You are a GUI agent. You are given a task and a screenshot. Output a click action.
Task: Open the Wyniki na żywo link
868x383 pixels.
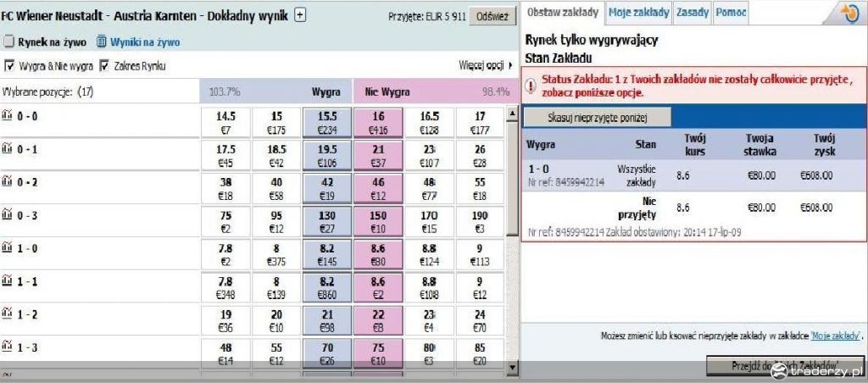tap(144, 42)
